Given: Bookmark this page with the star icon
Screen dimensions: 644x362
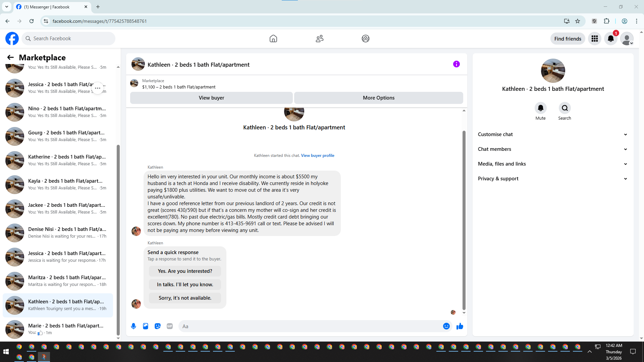Looking at the screenshot, I should coord(578,21).
